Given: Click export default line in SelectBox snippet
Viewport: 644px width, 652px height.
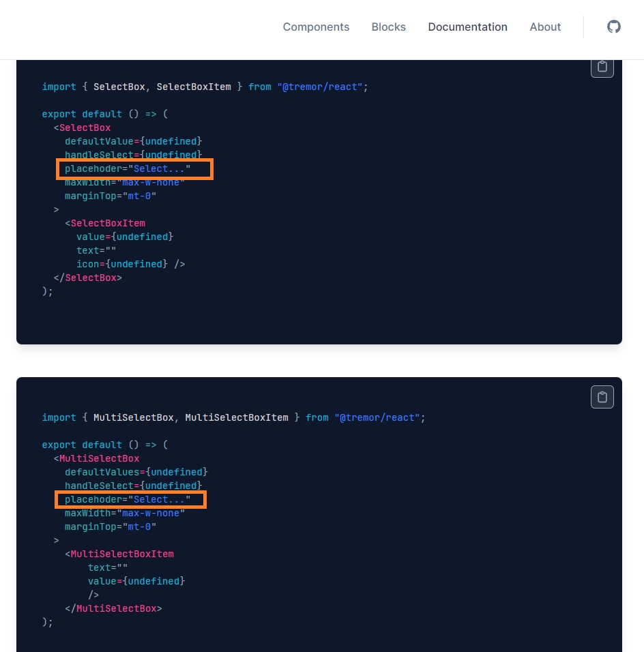Looking at the screenshot, I should point(105,114).
